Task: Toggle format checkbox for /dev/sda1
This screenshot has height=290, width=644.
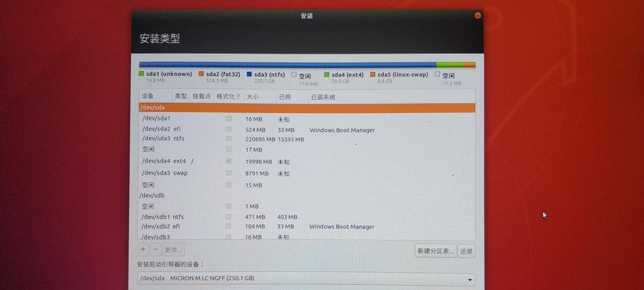Action: tap(229, 119)
